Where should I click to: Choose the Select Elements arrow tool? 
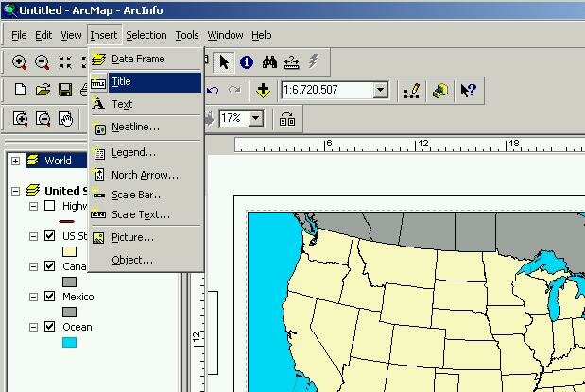(224, 62)
